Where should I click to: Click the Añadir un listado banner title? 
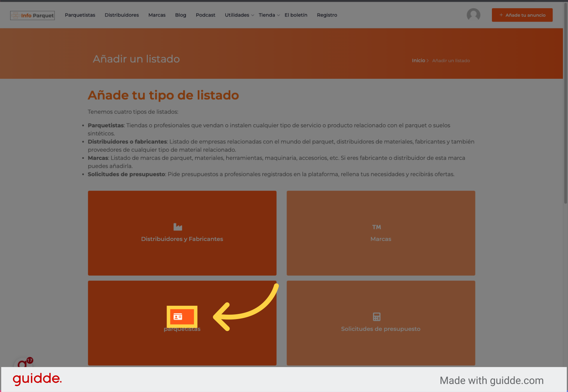pyautogui.click(x=136, y=59)
